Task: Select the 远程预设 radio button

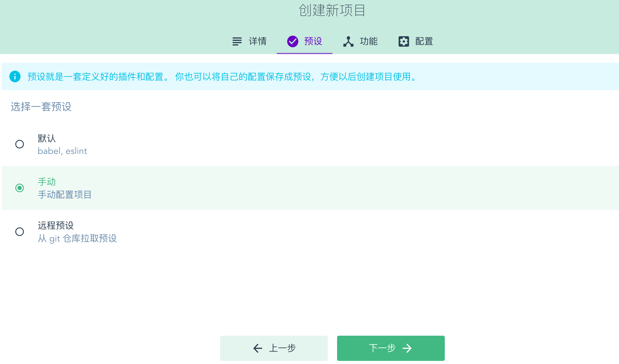Action: coord(20,232)
